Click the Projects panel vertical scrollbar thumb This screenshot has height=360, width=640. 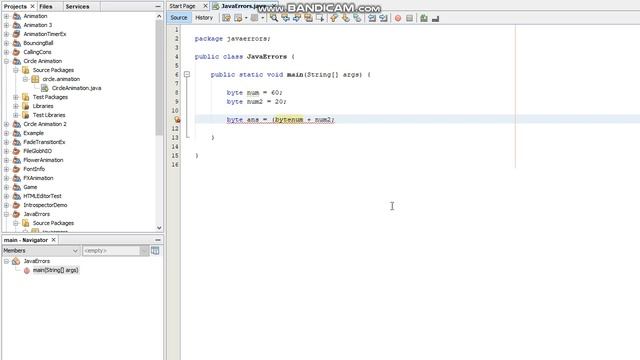[159, 78]
